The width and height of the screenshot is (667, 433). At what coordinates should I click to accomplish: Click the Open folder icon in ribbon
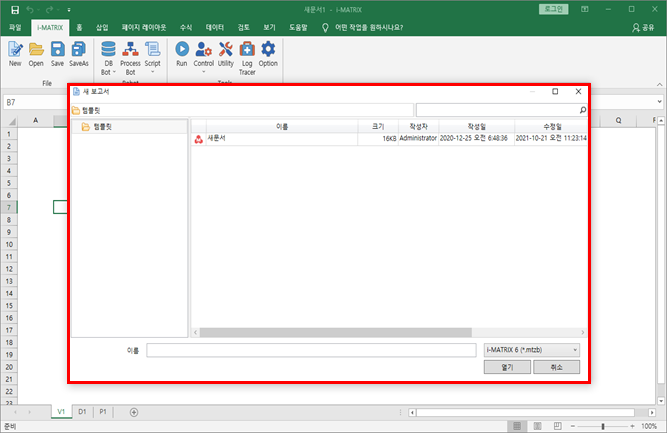(x=36, y=52)
